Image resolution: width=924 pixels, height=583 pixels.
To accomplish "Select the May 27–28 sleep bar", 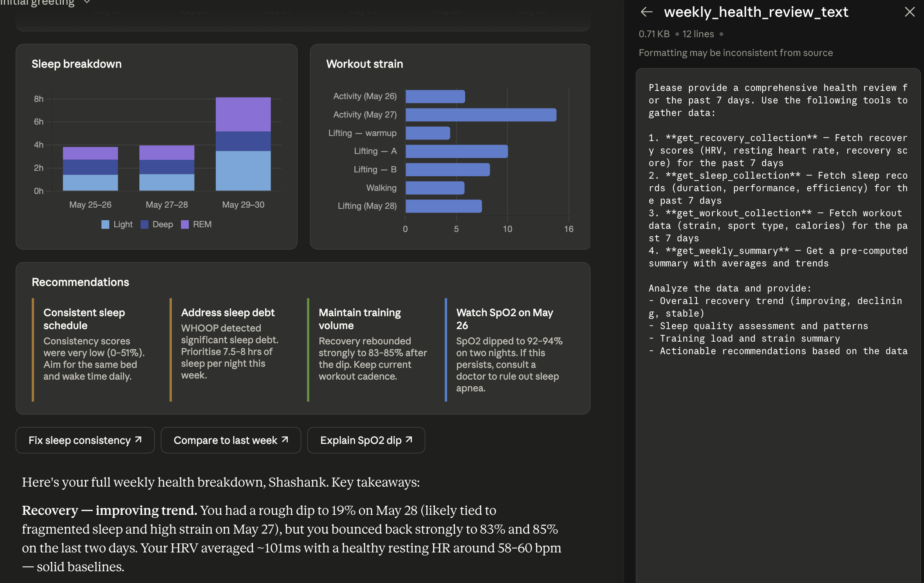I will pos(167,168).
